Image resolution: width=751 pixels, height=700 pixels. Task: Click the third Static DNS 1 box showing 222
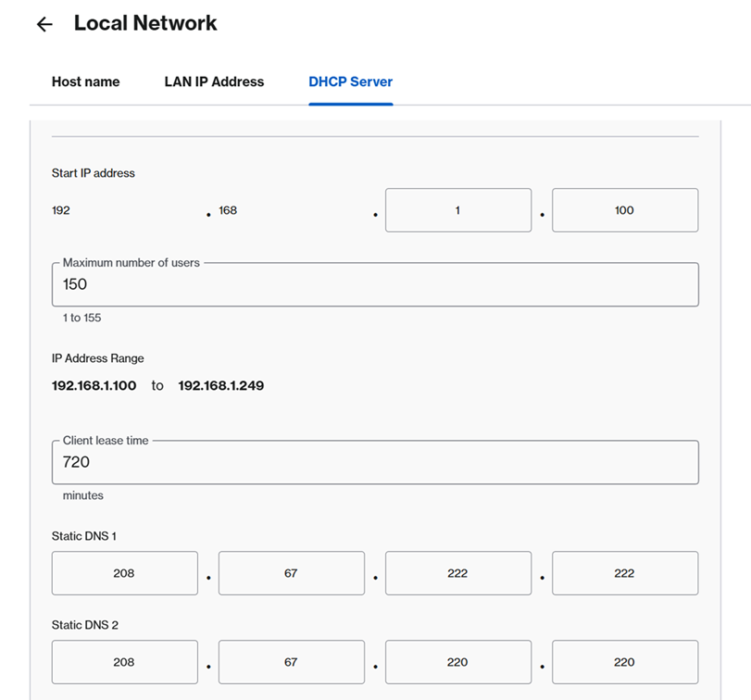click(457, 573)
